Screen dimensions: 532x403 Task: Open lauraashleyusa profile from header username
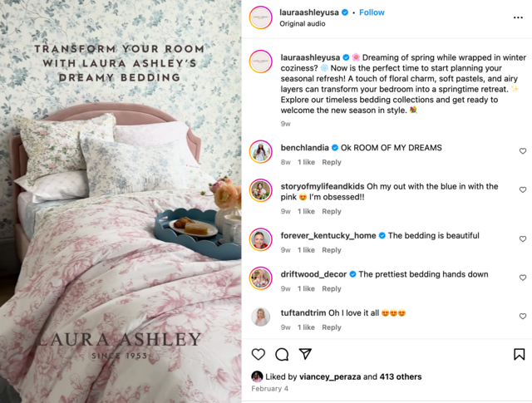pyautogui.click(x=309, y=12)
